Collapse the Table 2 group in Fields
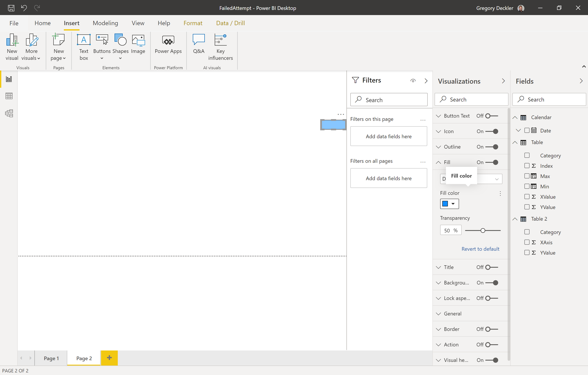The height and width of the screenshot is (375, 588). click(515, 219)
